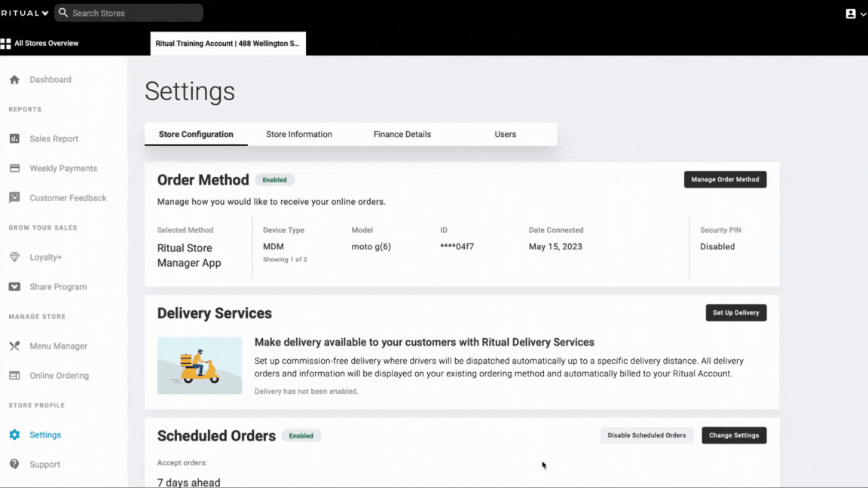868x488 pixels.
Task: Click the '7 days ahead' text
Action: click(189, 483)
